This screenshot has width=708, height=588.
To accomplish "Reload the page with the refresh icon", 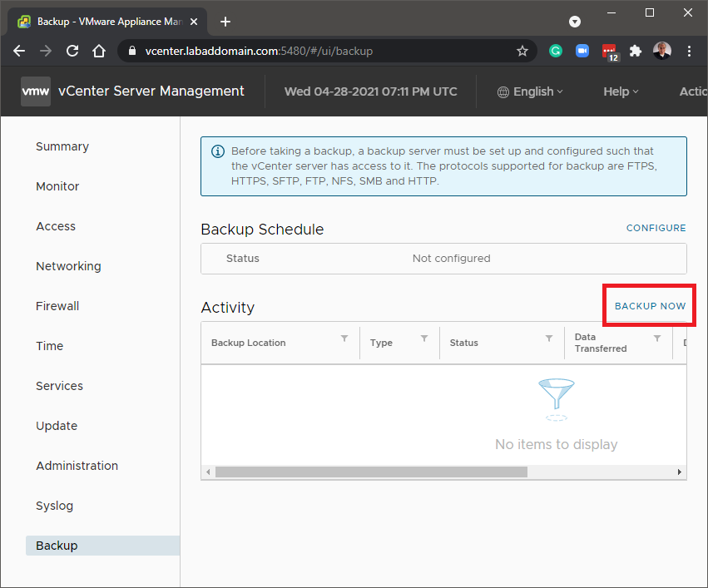I will tap(72, 51).
